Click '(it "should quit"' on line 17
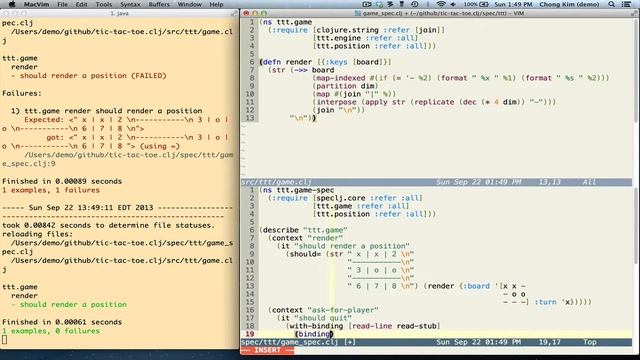Screen dimensions: 640x360 [x=314, y=318]
